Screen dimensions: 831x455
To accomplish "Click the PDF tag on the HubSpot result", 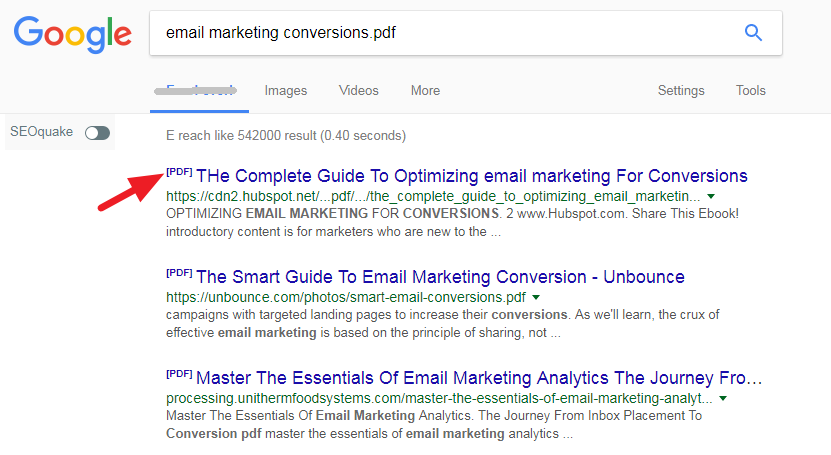I will click(179, 172).
